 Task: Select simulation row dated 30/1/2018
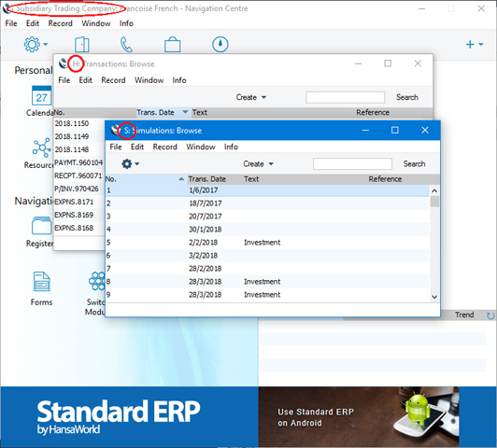[267, 230]
